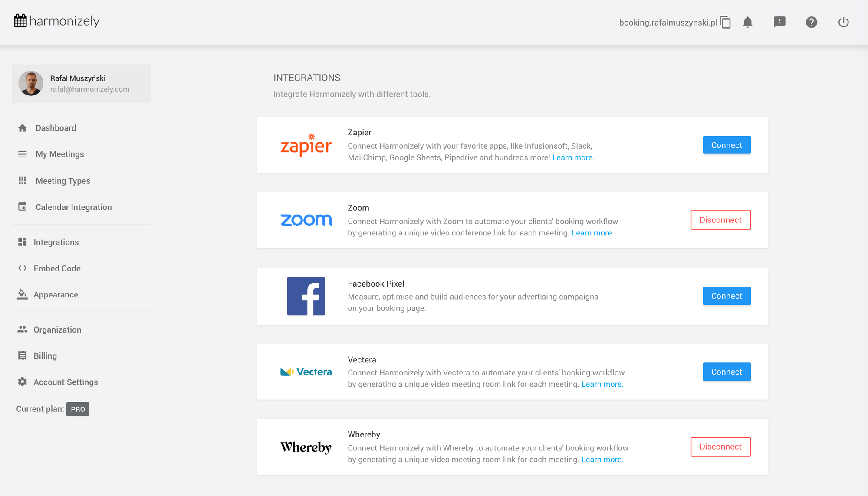Open Account Settings
Viewport: 868px width, 496px height.
coord(66,382)
